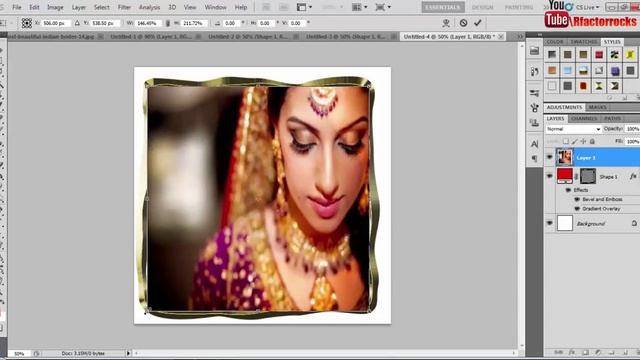Screen dimensions: 640x360
Task: Apply the purple-blue style swatch in second row
Action: pyautogui.click(x=615, y=71)
